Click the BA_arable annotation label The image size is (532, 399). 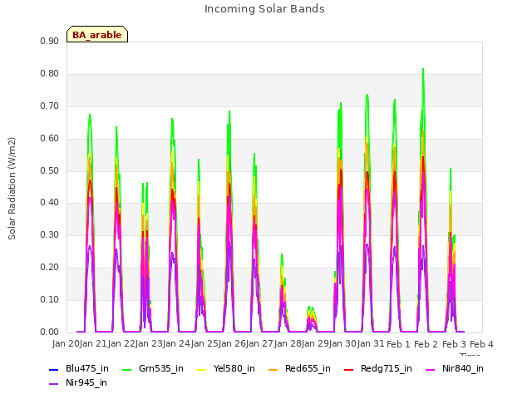pos(97,35)
